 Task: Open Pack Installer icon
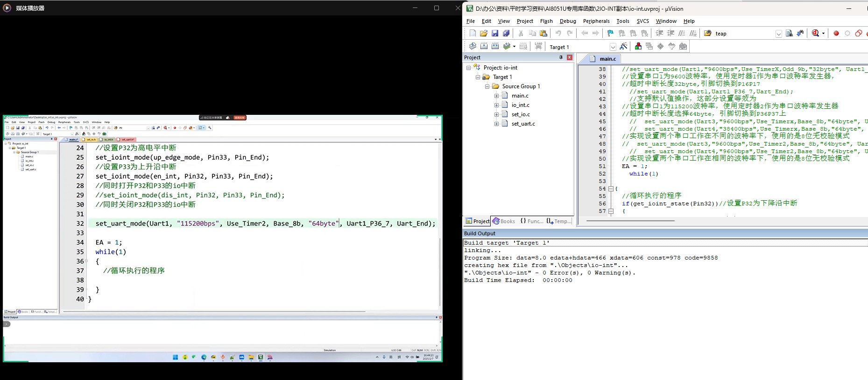[683, 46]
